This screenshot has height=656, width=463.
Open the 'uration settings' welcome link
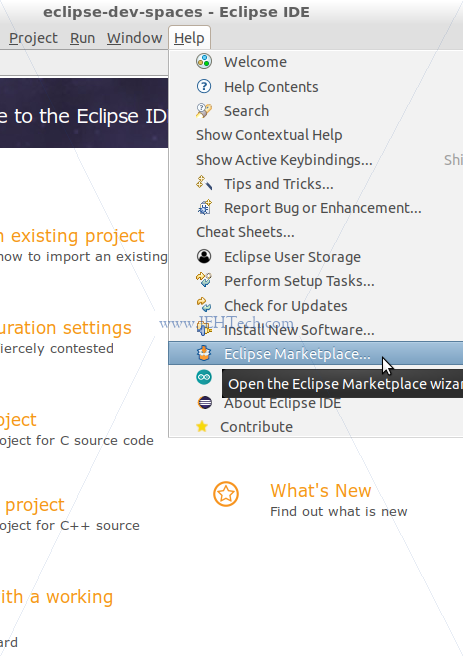click(x=66, y=328)
